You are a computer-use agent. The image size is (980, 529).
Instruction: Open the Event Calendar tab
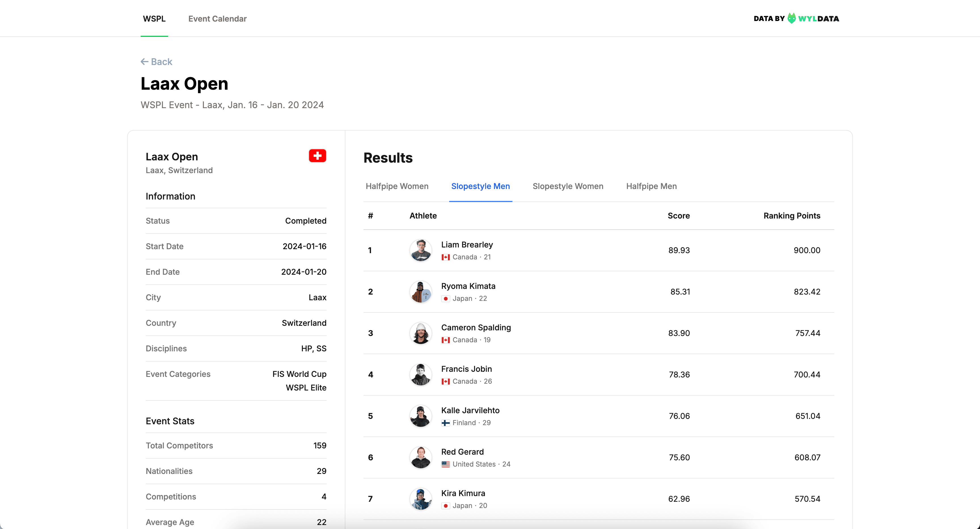click(217, 19)
